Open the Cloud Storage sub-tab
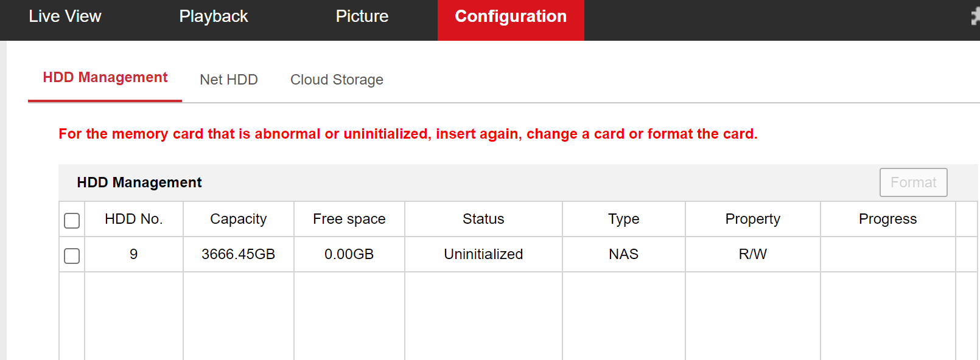The height and width of the screenshot is (360, 980). click(x=337, y=80)
